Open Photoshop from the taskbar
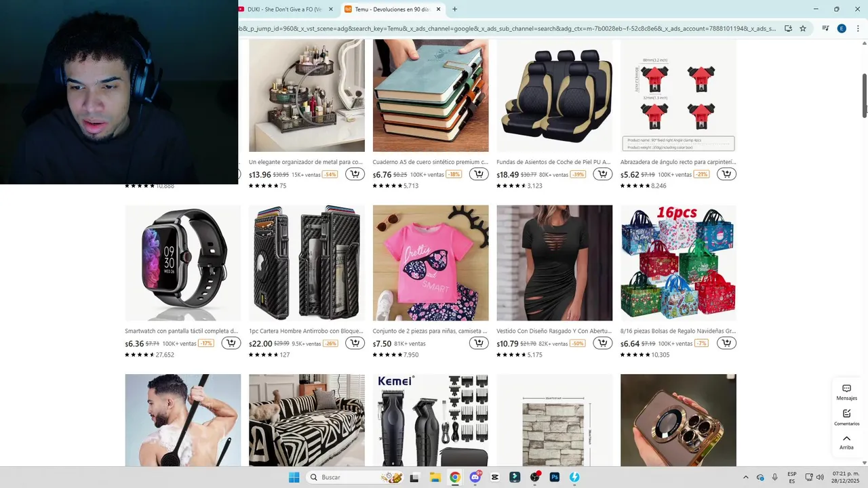The image size is (868, 488). 554,477
